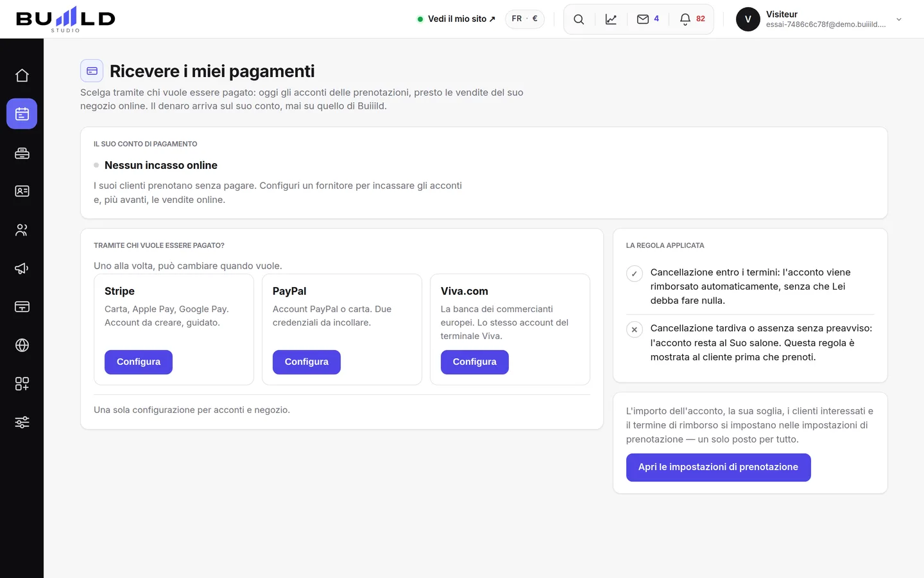The image size is (924, 578).
Task: Click the "LA REGOLA APPLICATA" label
Action: click(665, 245)
